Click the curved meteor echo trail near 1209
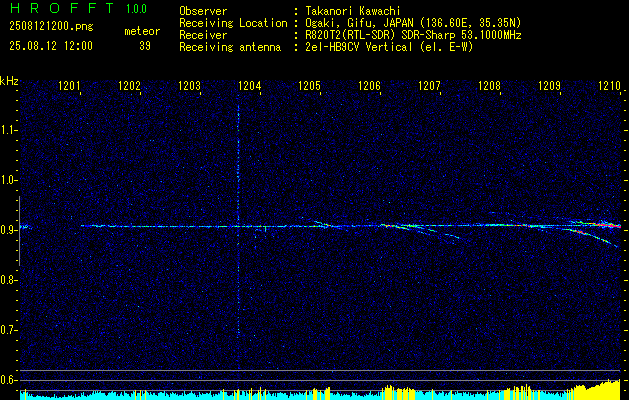The width and height of the screenshot is (629, 400). click(x=590, y=236)
